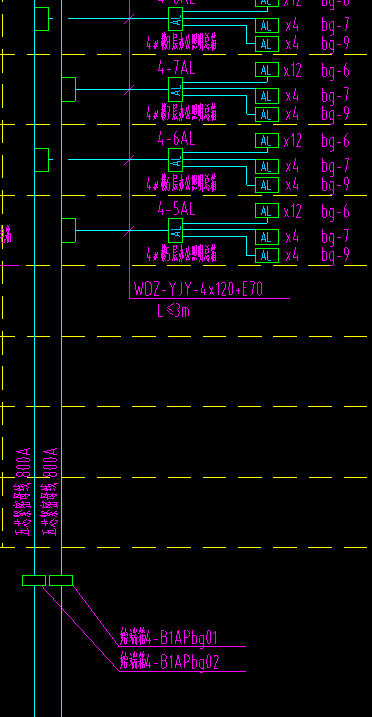The width and height of the screenshot is (372, 717).
Task: Select the left vertical 800A busbar label
Action: pos(23,492)
